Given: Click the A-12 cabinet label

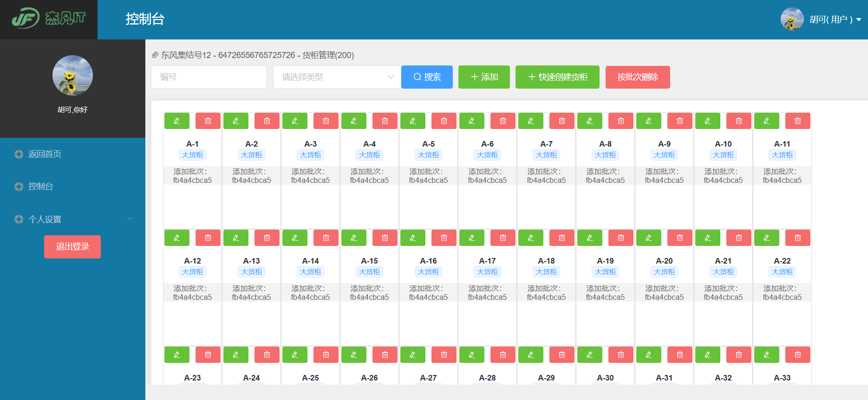Looking at the screenshot, I should (192, 261).
